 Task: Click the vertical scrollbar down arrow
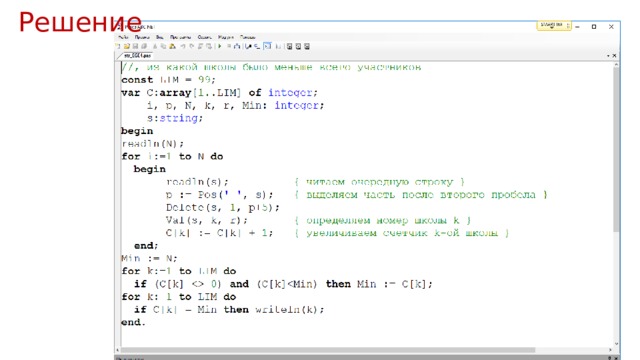[616, 344]
